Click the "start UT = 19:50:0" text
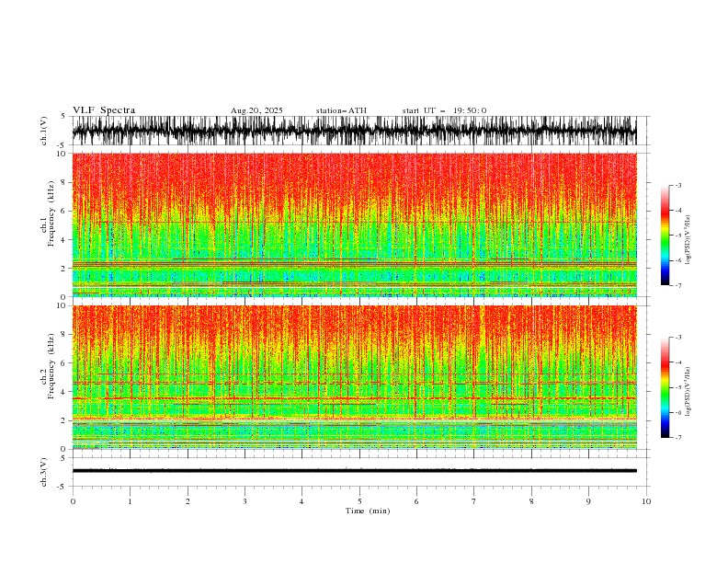The height and width of the screenshot is (563, 728). 444,110
